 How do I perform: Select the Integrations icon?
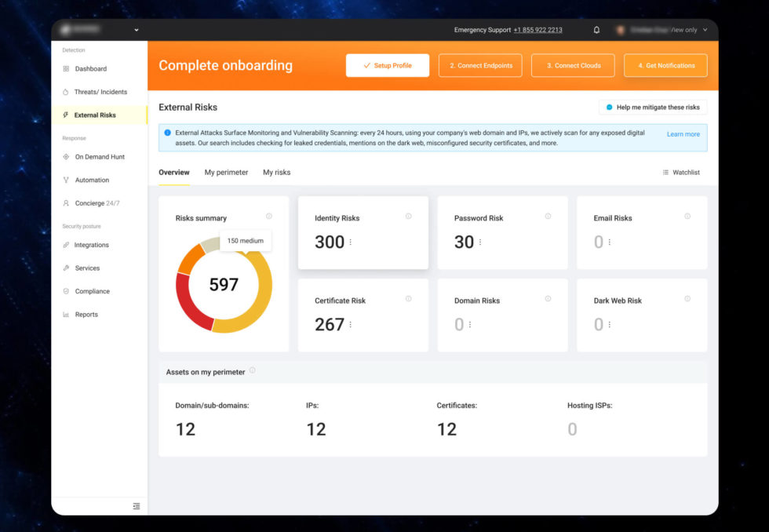pyautogui.click(x=66, y=245)
